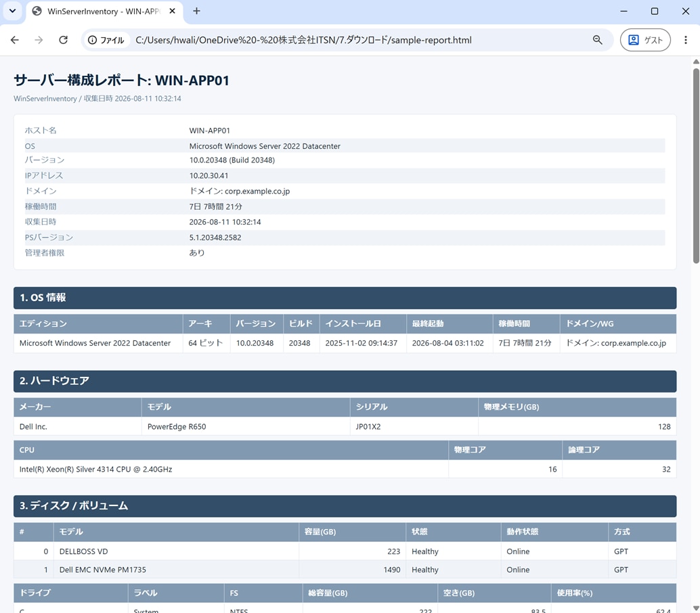The height and width of the screenshot is (613, 700).
Task: Click the logical cores value 32
Action: [x=666, y=470]
